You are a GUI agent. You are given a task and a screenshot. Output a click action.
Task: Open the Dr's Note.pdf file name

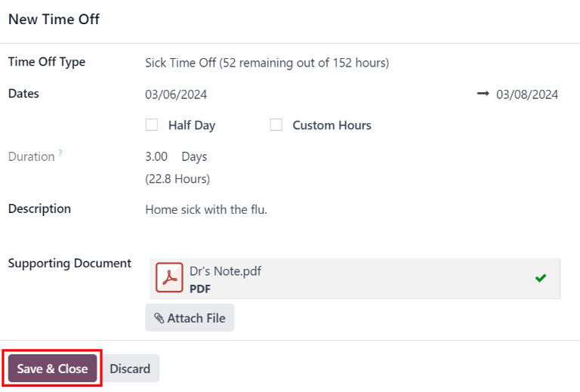[225, 271]
